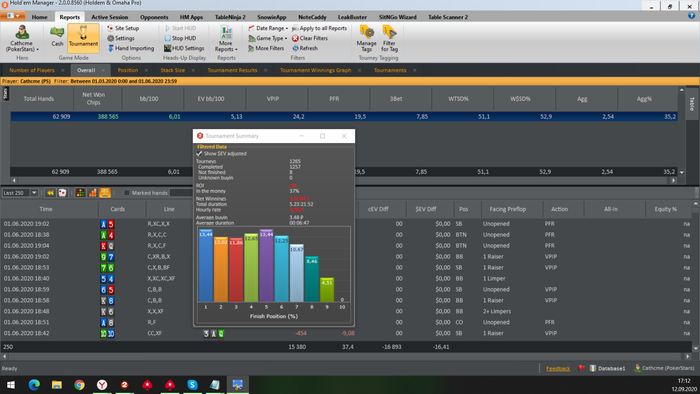Open the application menu button
Image resolution: width=700 pixels, height=394 pixels.
(12, 16)
